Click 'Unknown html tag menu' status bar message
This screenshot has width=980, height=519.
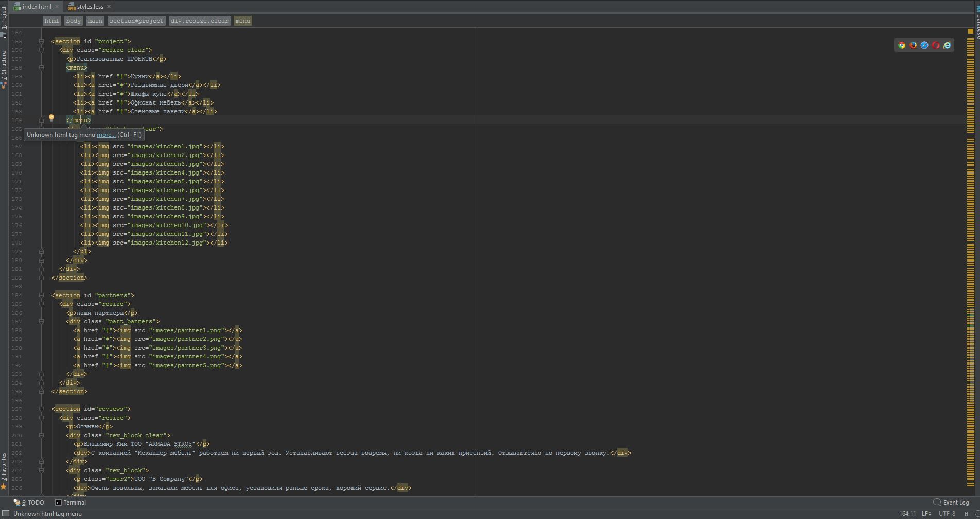pyautogui.click(x=47, y=514)
